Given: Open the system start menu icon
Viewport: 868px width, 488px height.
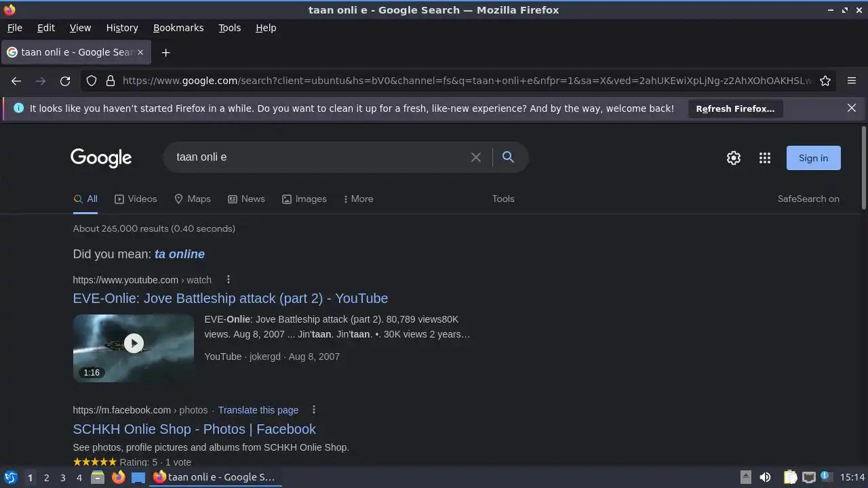Looking at the screenshot, I should pyautogui.click(x=11, y=477).
